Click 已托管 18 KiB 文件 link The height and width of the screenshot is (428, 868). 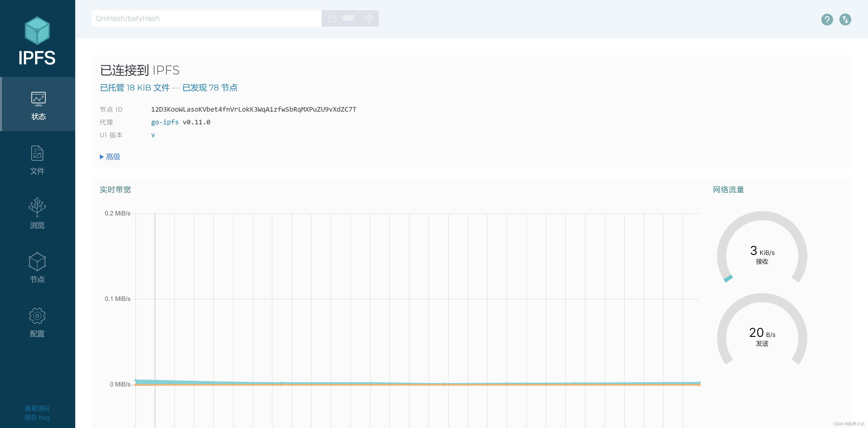click(135, 88)
